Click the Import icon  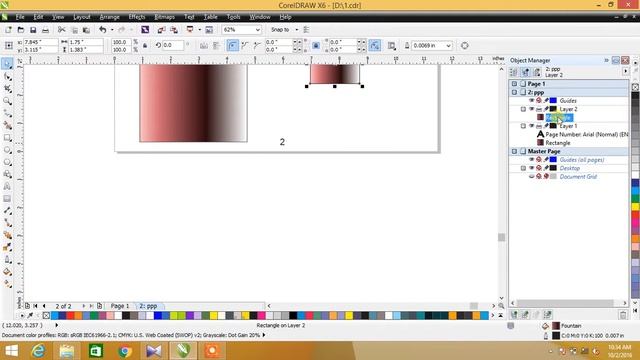tap(161, 30)
